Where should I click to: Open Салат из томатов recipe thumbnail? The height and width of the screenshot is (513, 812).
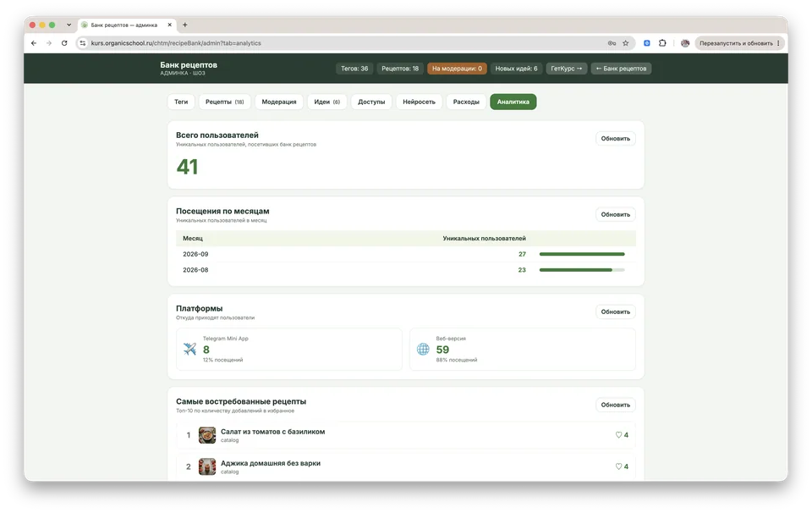point(207,435)
